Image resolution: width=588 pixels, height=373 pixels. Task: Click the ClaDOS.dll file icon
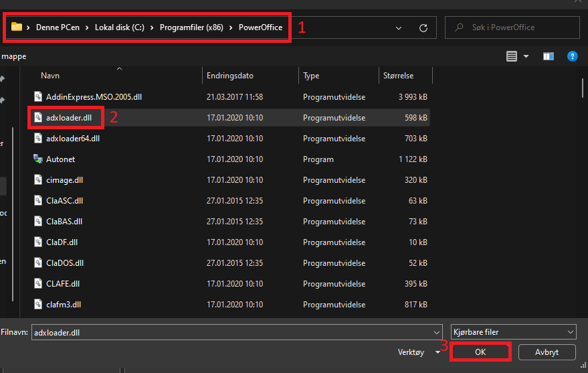pyautogui.click(x=38, y=263)
